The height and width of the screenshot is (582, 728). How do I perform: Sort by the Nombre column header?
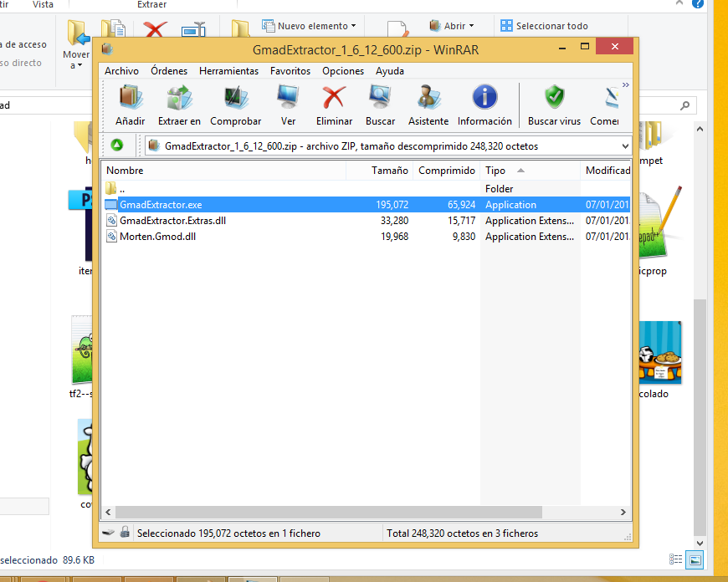(223, 171)
